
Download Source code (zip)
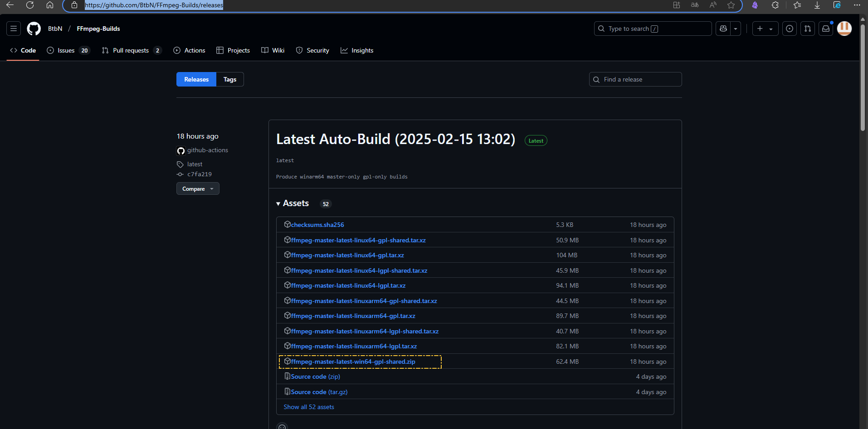[316, 376]
